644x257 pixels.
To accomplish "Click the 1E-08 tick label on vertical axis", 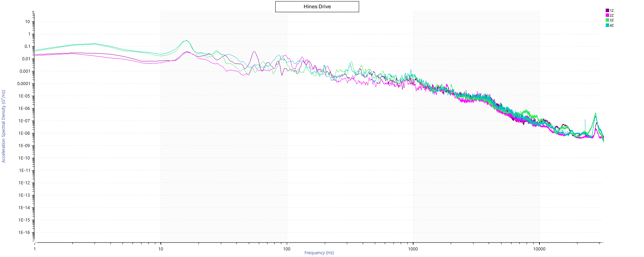I will coord(24,133).
